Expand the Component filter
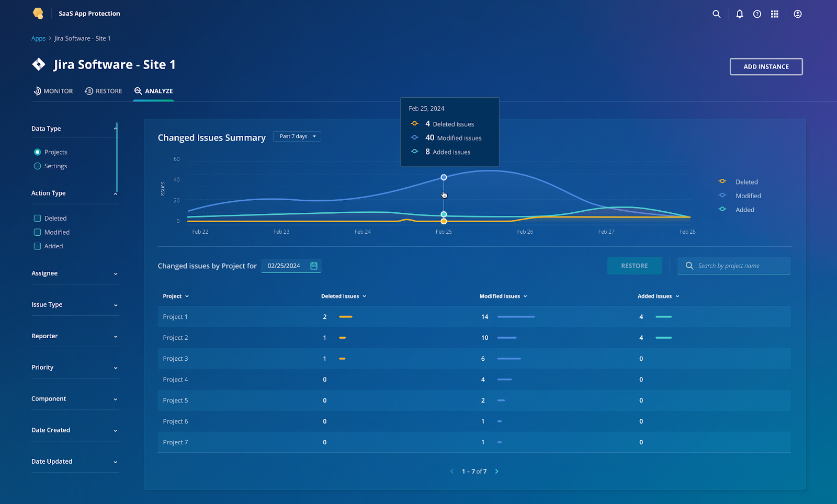Image resolution: width=837 pixels, height=504 pixels. tap(116, 399)
